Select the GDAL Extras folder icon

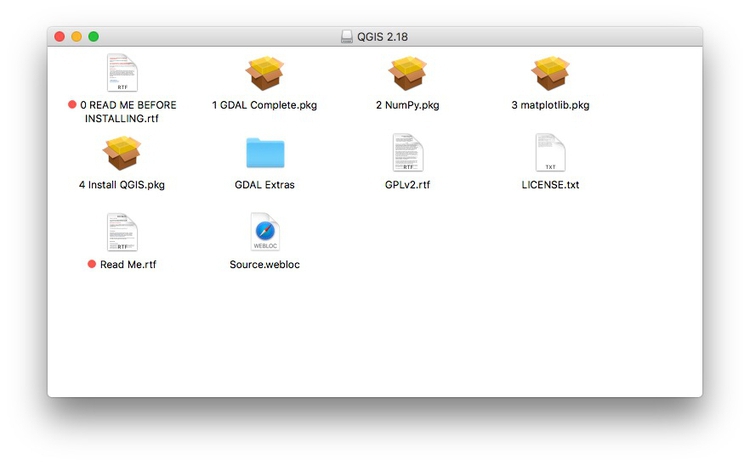coord(265,153)
